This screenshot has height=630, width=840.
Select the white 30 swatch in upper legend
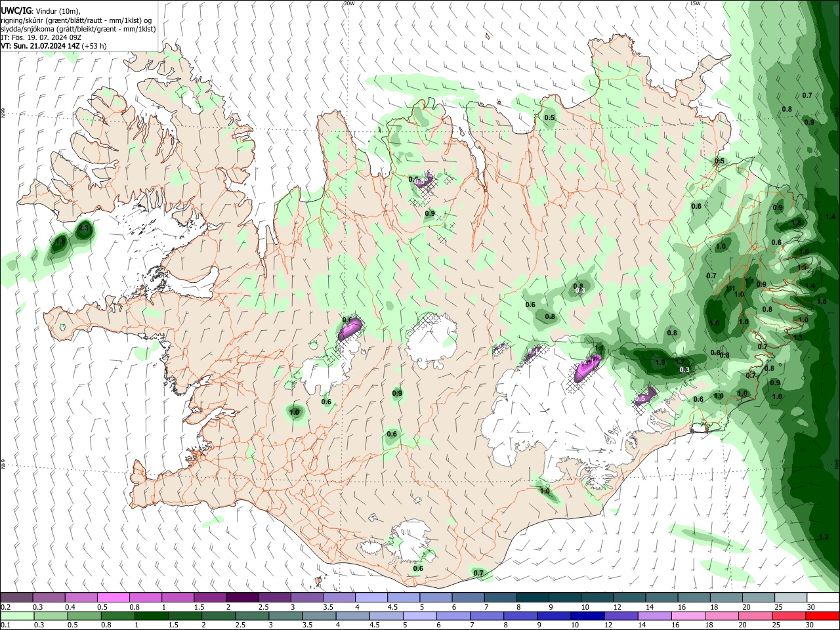pyautogui.click(x=824, y=597)
